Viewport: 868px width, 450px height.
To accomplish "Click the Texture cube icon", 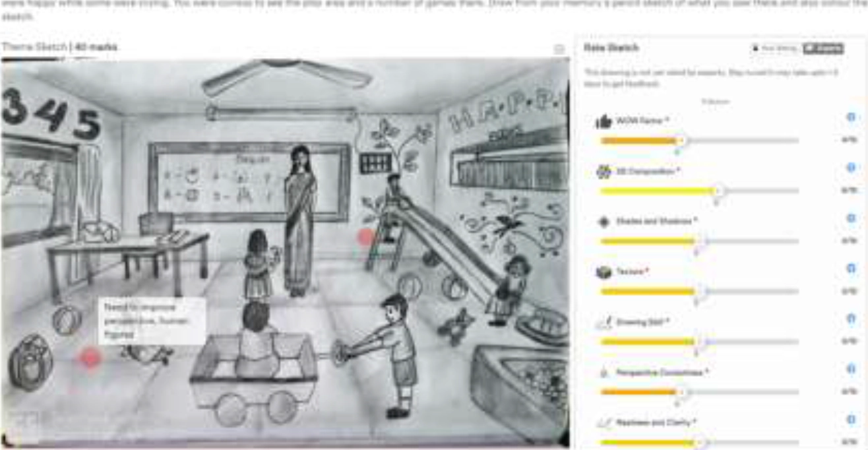I will [x=604, y=272].
